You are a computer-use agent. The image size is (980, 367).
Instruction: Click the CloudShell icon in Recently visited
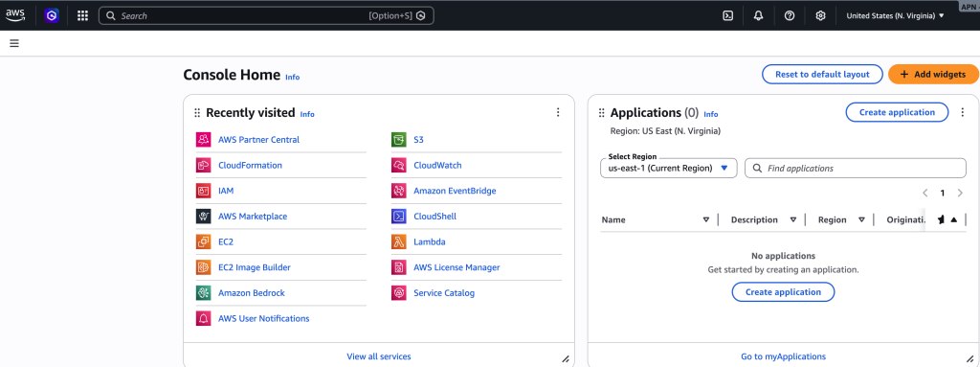coord(399,216)
